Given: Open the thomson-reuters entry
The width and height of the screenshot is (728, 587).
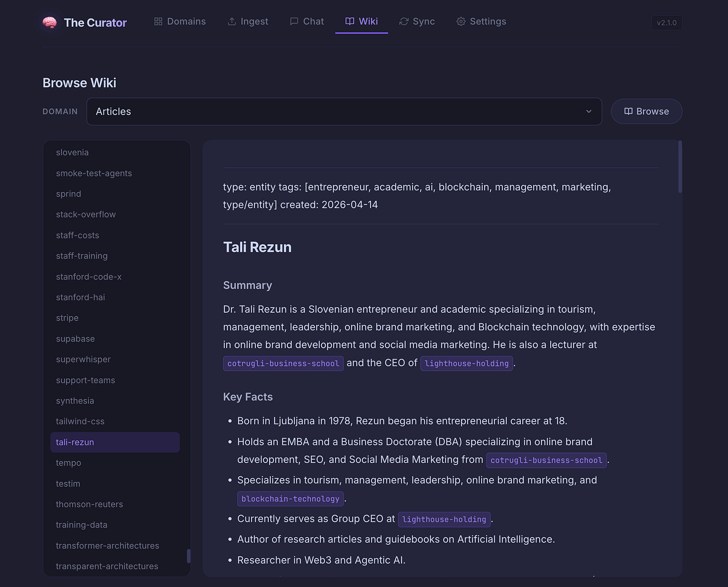Looking at the screenshot, I should (x=115, y=504).
